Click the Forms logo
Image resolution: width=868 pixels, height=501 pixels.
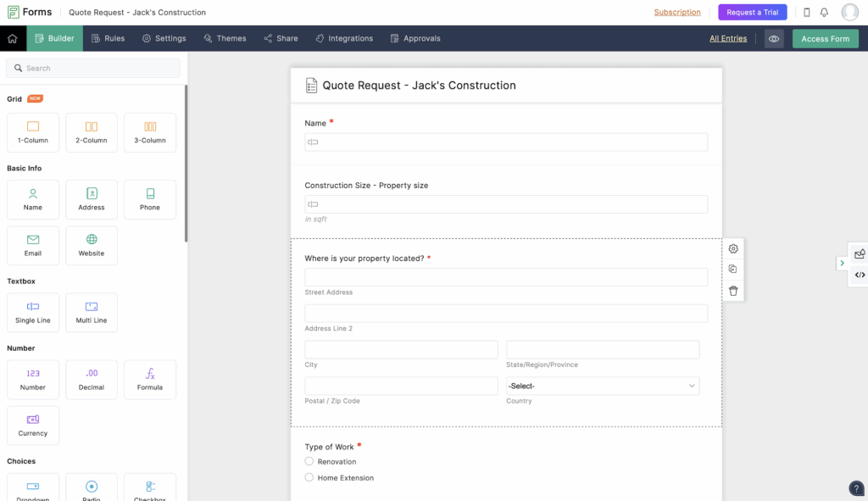tap(30, 12)
